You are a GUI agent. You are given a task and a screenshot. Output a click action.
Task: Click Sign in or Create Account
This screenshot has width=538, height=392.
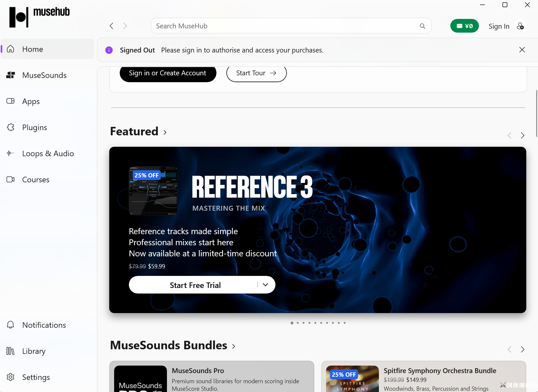coord(168,73)
